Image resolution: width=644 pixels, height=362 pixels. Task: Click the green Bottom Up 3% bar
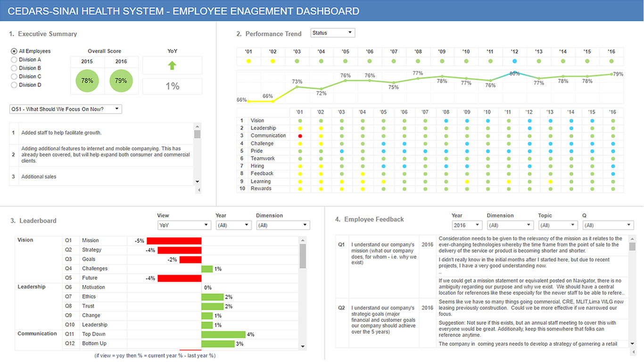click(x=218, y=344)
